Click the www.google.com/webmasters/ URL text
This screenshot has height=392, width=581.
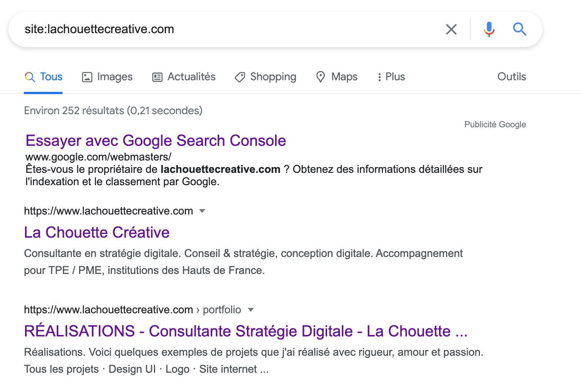coord(98,157)
